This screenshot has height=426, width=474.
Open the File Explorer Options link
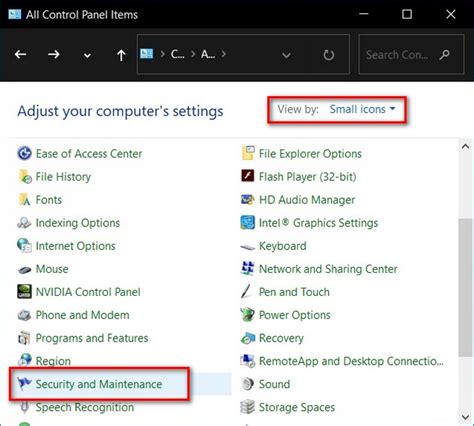coord(310,154)
